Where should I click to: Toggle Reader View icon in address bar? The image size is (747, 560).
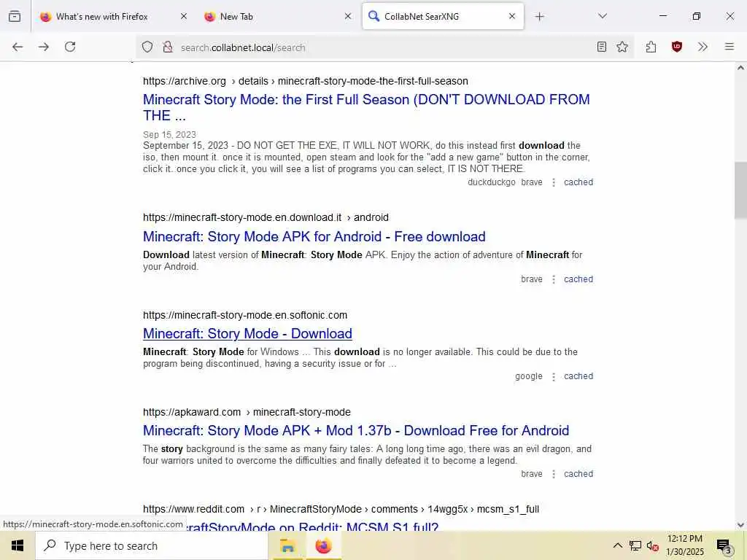(601, 47)
